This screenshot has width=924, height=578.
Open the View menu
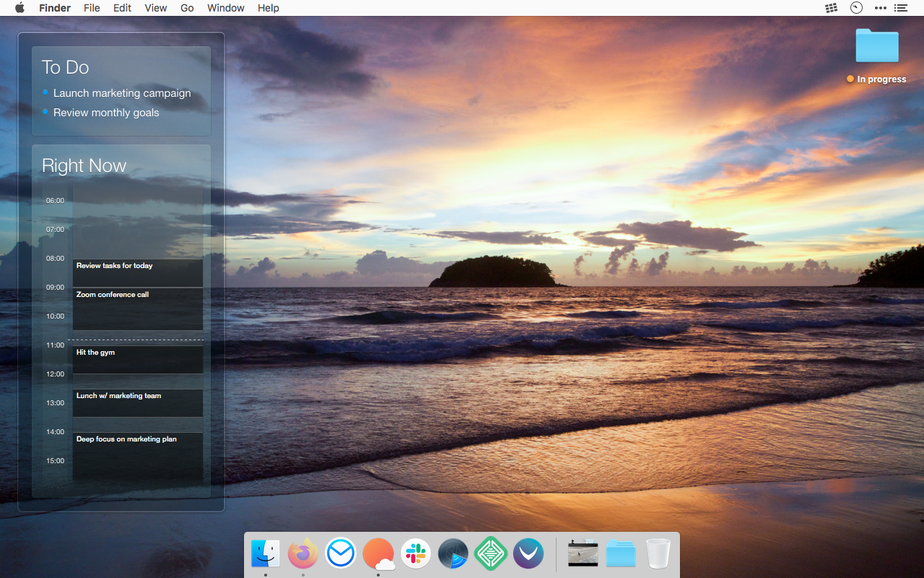pyautogui.click(x=155, y=8)
